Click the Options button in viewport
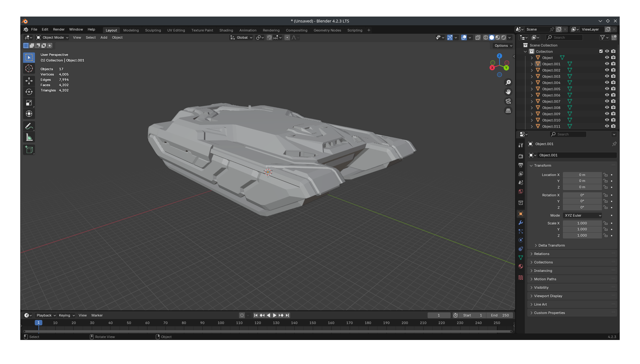The image size is (640, 364). [503, 46]
